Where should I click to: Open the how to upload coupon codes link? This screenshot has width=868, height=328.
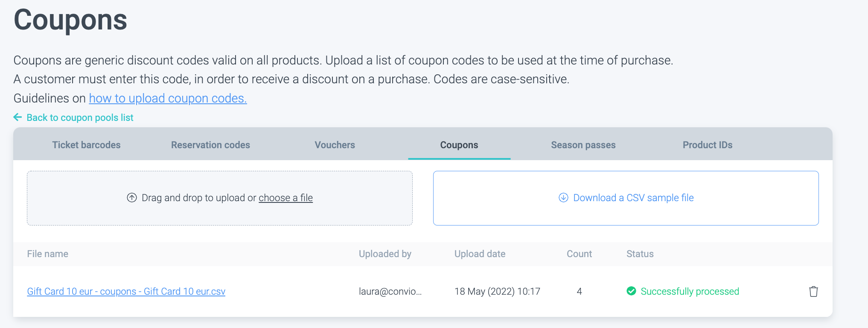pos(168,98)
